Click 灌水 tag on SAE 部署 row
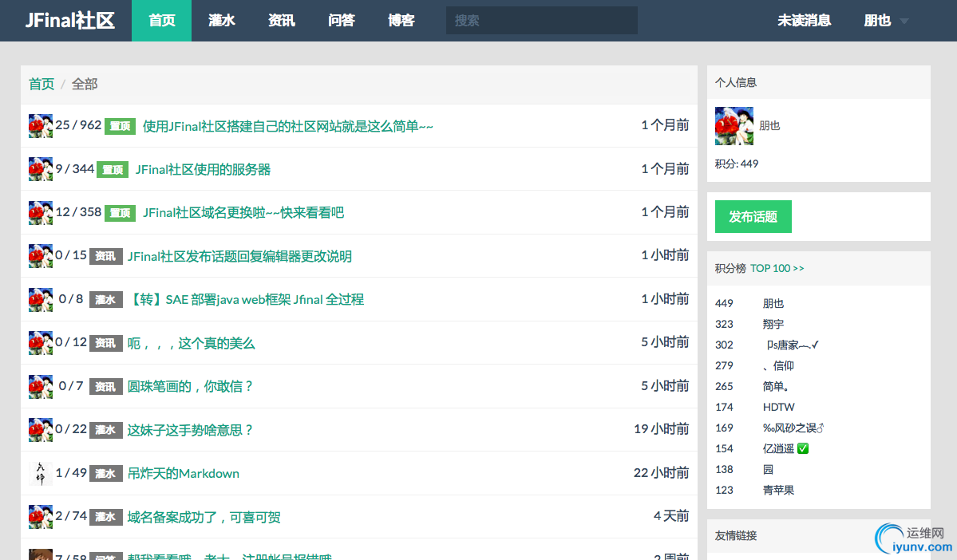Image resolution: width=957 pixels, height=560 pixels. [x=106, y=299]
